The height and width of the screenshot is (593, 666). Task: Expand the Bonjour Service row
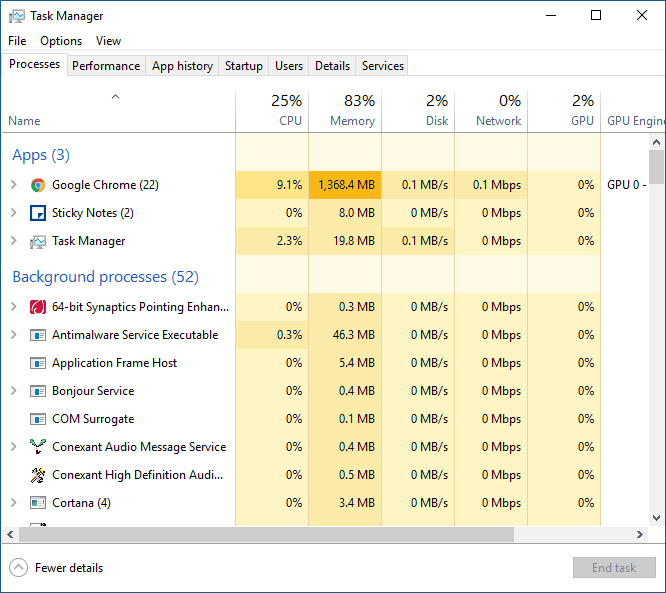coord(14,391)
